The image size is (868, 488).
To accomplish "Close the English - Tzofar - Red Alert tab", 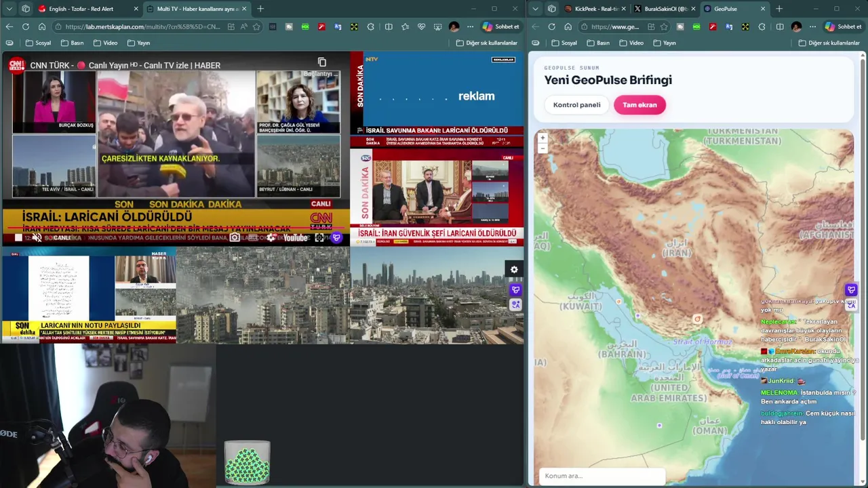I will coord(136,9).
